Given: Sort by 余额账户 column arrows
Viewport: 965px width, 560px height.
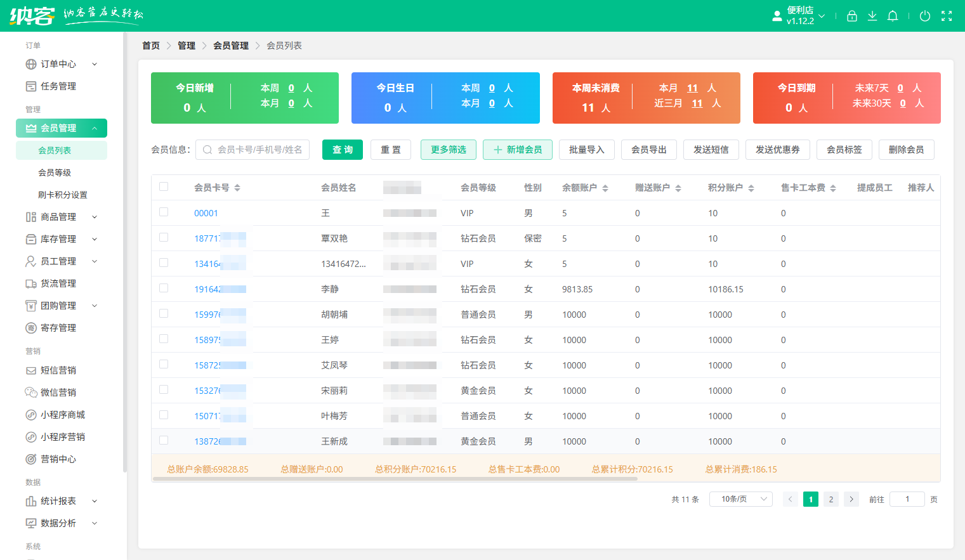Looking at the screenshot, I should point(605,188).
